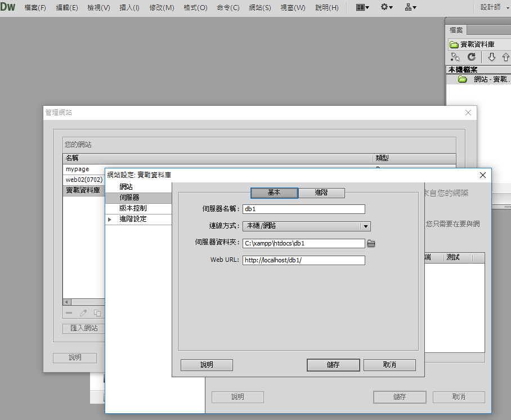Select 版本控制 in the site settings sidebar
Screen dimensions: 511x420
tap(133, 208)
